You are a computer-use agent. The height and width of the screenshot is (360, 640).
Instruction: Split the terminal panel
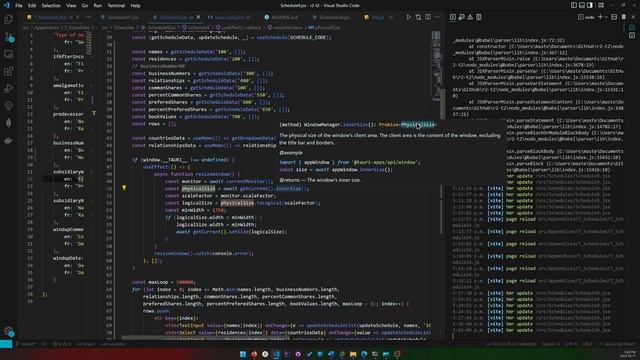click(614, 17)
